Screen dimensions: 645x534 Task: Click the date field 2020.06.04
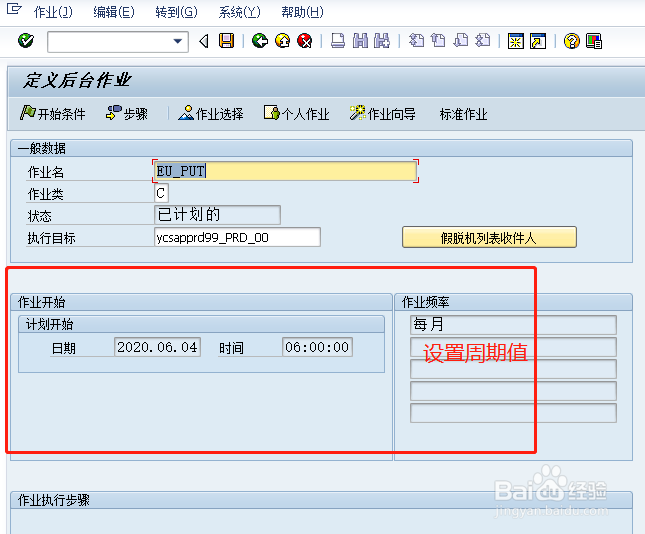click(x=158, y=347)
